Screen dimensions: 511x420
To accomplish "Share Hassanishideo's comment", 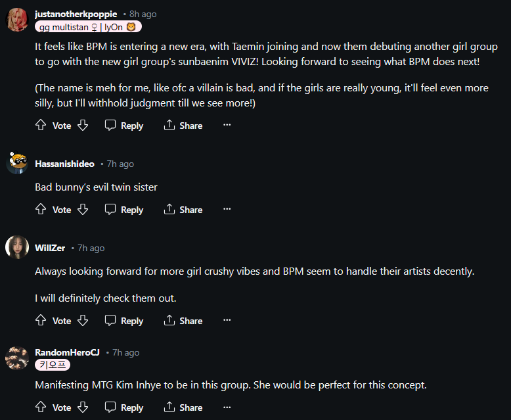I will 183,210.
